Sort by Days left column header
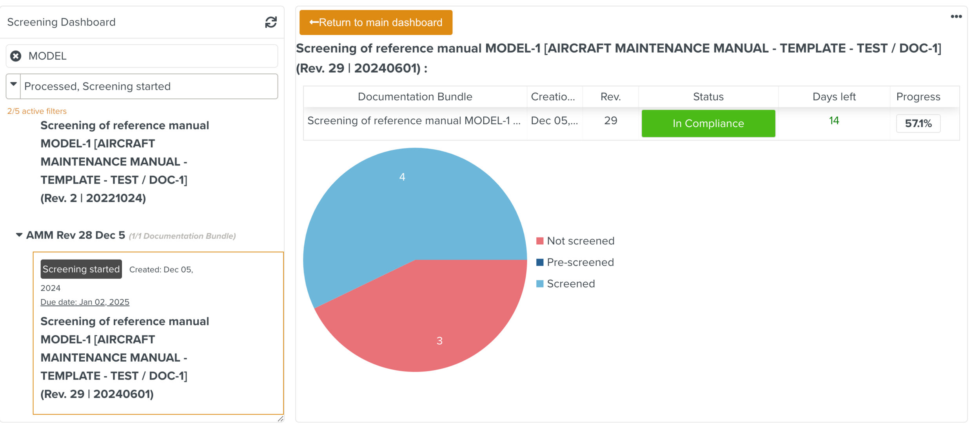 [x=833, y=96]
